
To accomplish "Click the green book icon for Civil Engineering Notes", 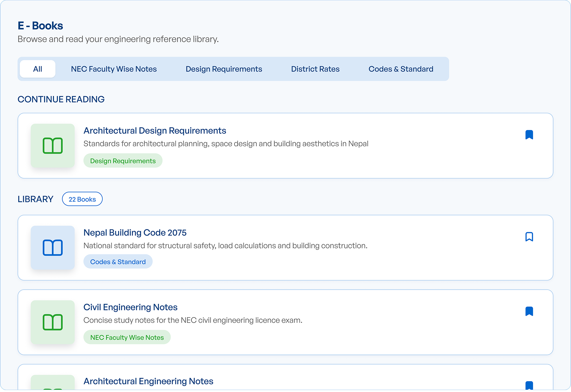I will point(53,322).
